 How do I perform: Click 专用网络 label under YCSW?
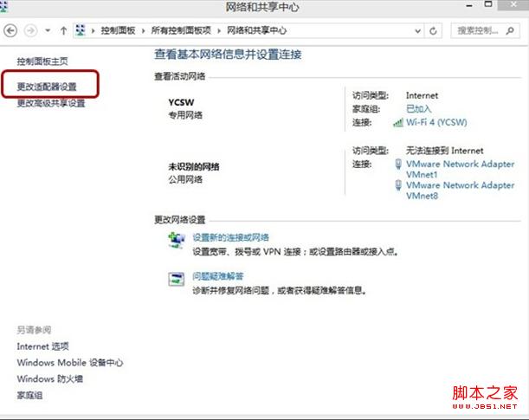click(x=185, y=115)
